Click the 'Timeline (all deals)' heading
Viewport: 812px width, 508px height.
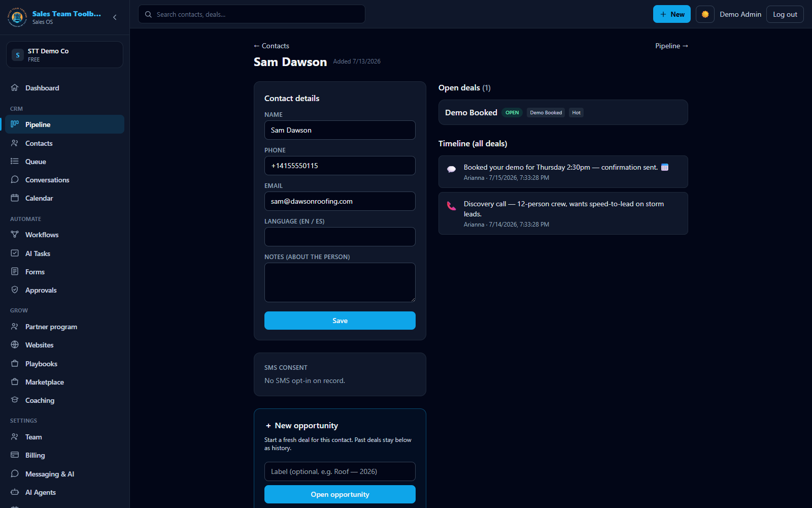(x=473, y=144)
